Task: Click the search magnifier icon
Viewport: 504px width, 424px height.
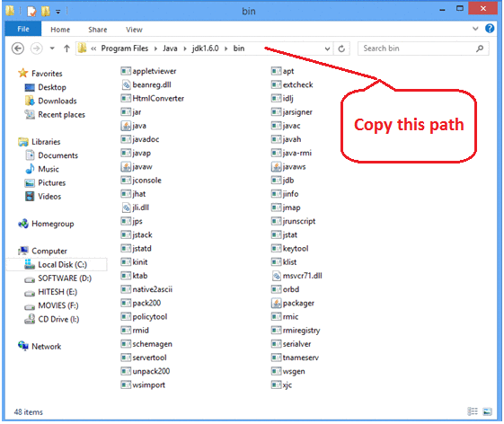Action: (480, 49)
